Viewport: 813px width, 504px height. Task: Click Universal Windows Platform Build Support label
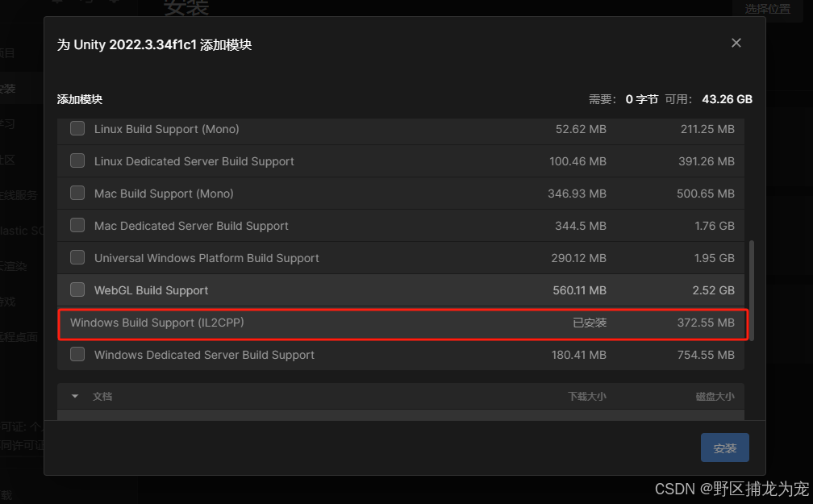tap(206, 258)
